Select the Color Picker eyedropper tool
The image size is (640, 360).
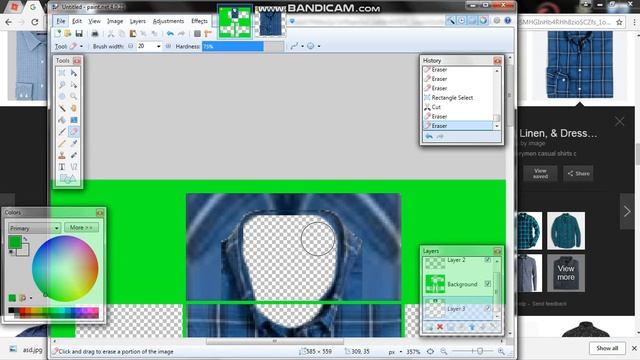click(74, 144)
